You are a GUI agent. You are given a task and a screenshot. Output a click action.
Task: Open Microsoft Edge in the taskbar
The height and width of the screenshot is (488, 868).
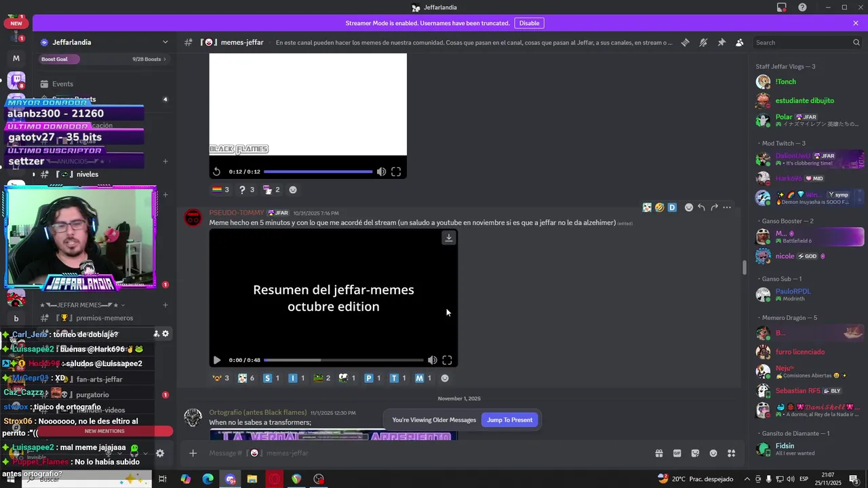click(x=208, y=479)
